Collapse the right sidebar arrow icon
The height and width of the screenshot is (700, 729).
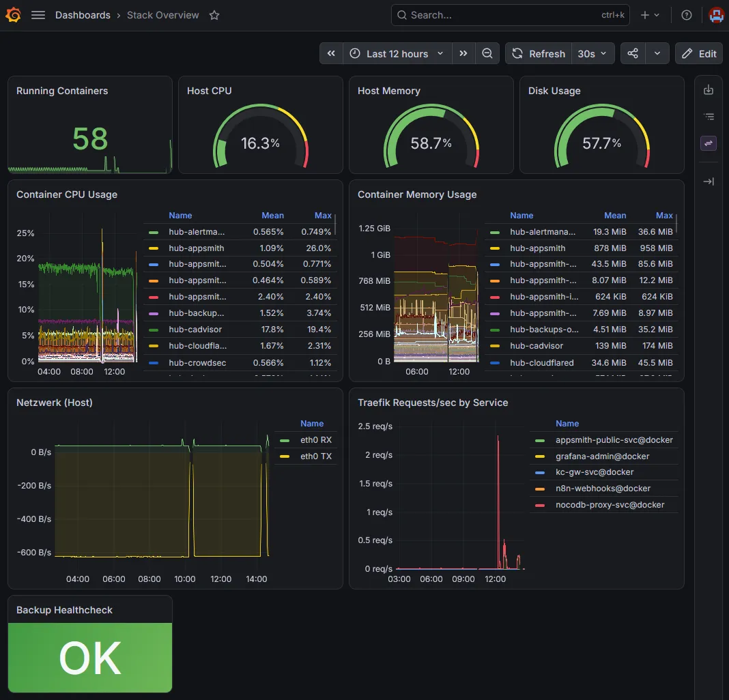click(708, 181)
